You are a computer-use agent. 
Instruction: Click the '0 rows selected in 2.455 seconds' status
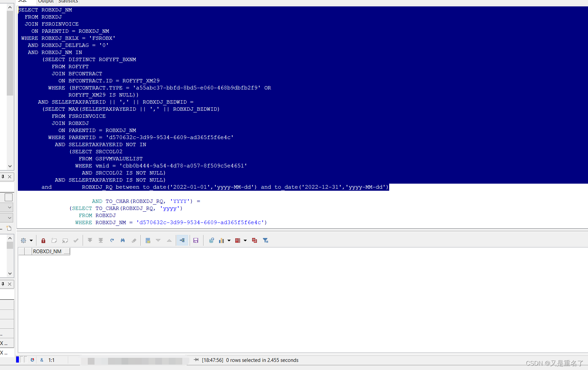(x=262, y=360)
